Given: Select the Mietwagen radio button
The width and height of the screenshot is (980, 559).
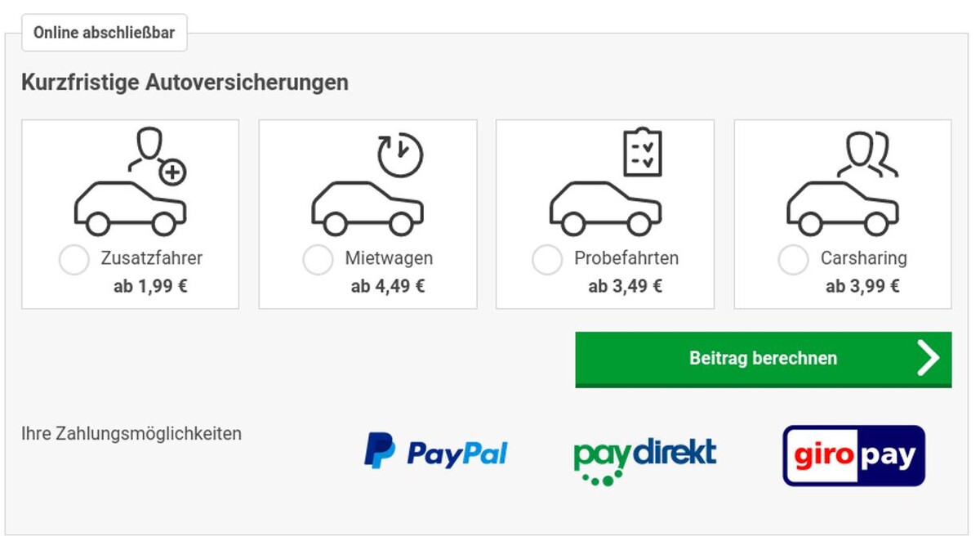Looking at the screenshot, I should point(318,259).
